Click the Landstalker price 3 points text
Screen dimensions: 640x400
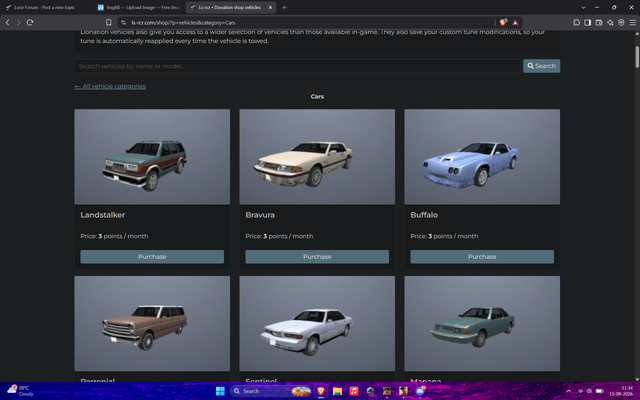[114, 236]
